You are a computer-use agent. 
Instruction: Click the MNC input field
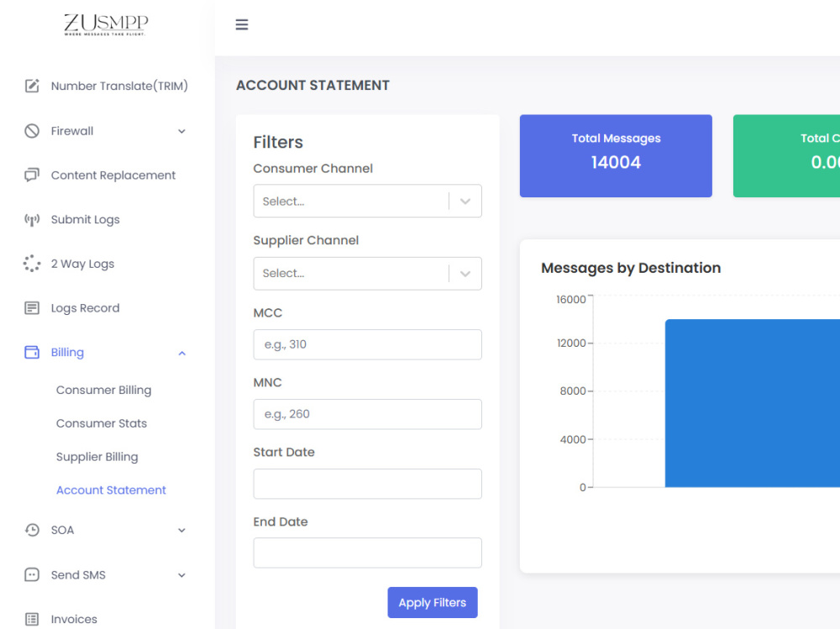[x=368, y=414]
